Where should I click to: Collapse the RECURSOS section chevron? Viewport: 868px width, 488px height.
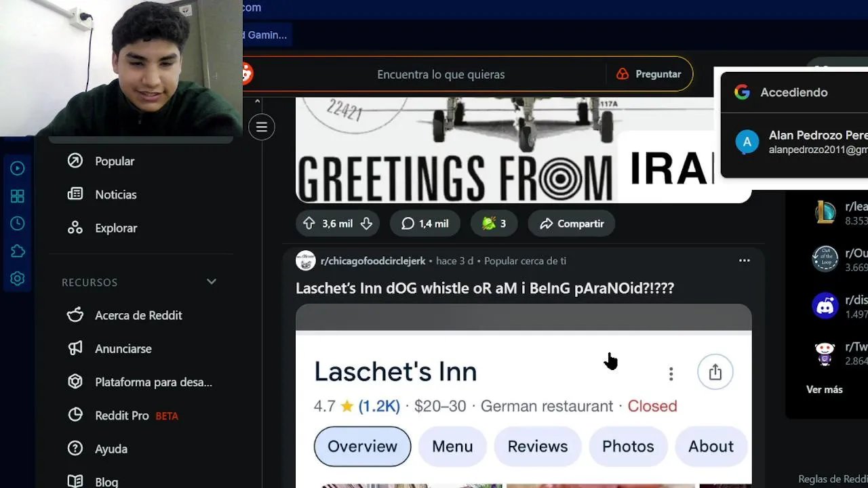pyautogui.click(x=212, y=281)
